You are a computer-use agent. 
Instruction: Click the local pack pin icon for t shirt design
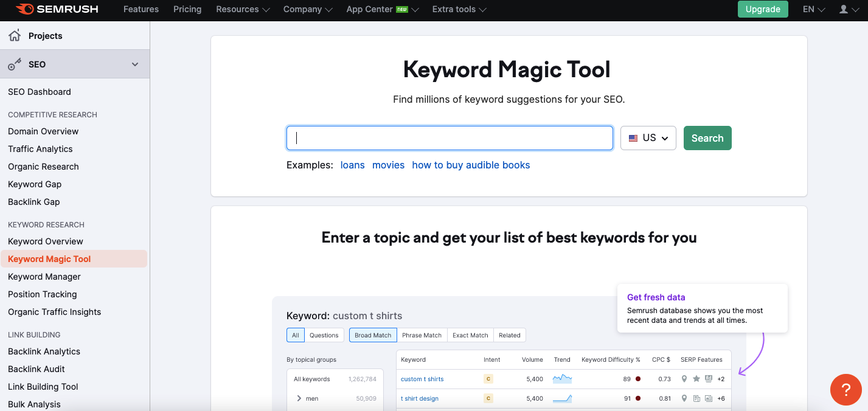tap(684, 398)
